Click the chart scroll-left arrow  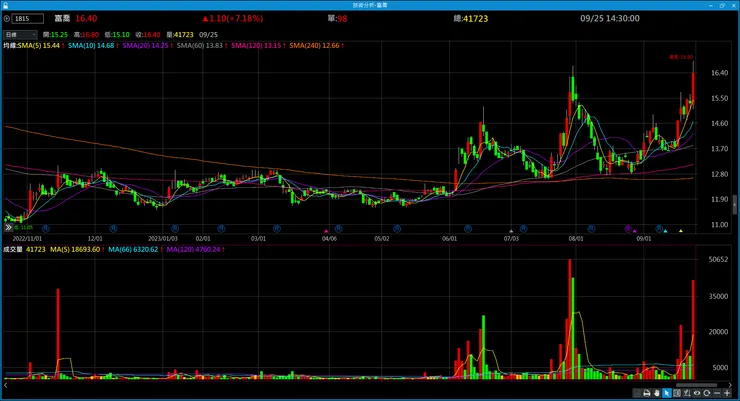[6, 385]
